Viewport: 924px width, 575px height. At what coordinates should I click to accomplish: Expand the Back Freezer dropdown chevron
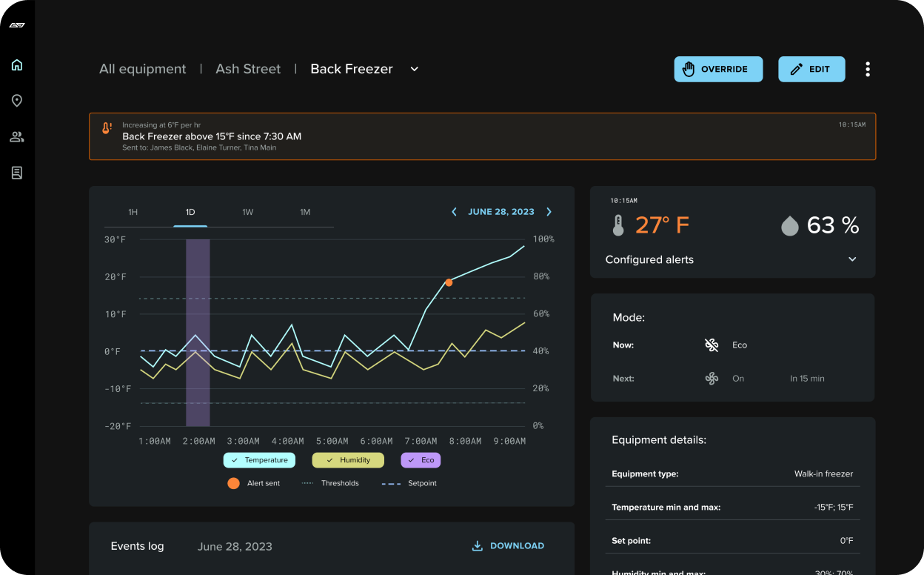point(415,69)
